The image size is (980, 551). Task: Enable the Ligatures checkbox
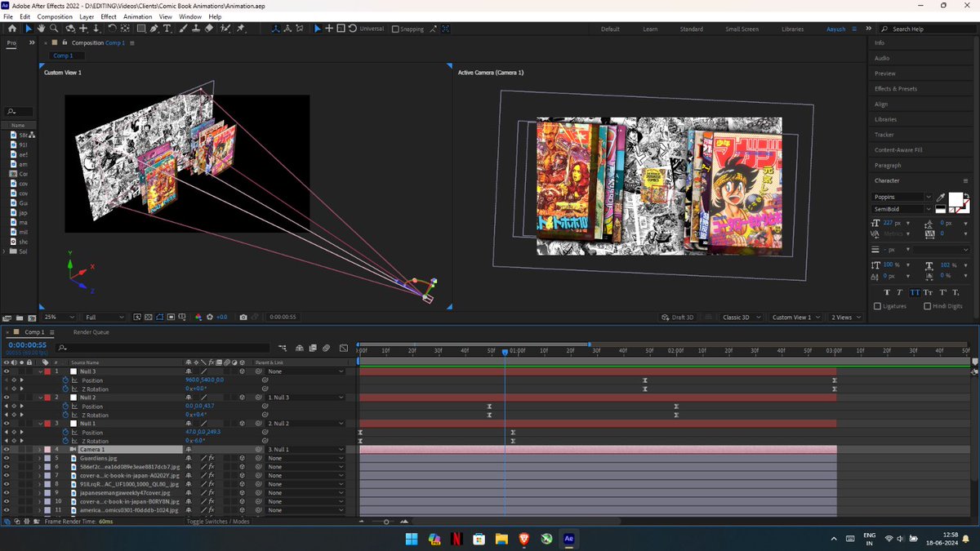coord(878,306)
